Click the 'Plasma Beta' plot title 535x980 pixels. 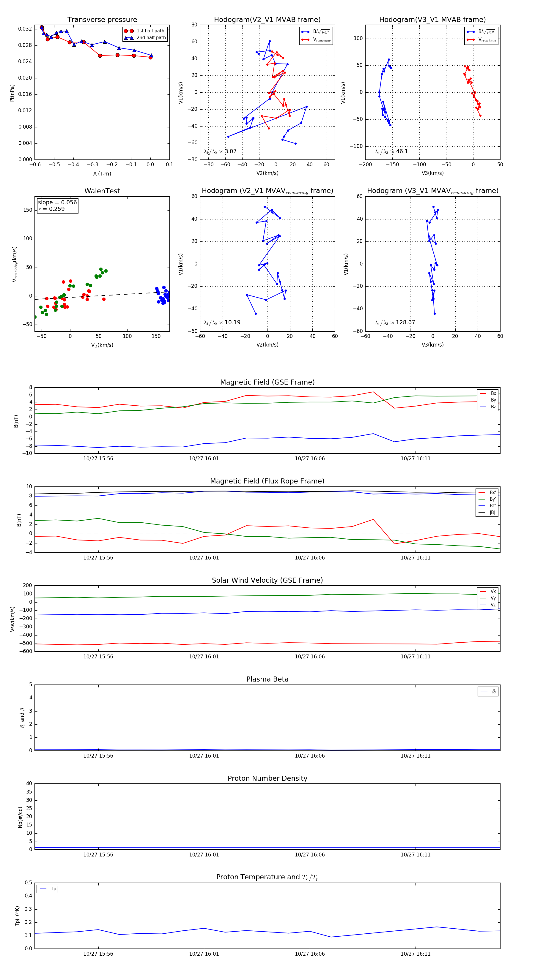(x=267, y=679)
